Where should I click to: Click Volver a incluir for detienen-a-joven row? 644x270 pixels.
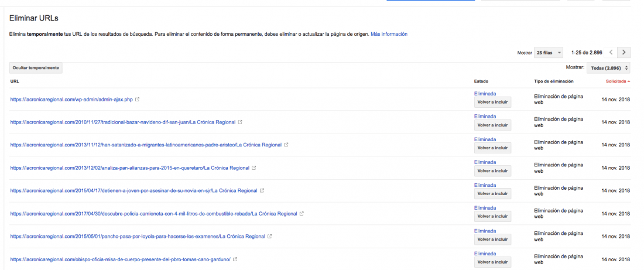[492, 193]
